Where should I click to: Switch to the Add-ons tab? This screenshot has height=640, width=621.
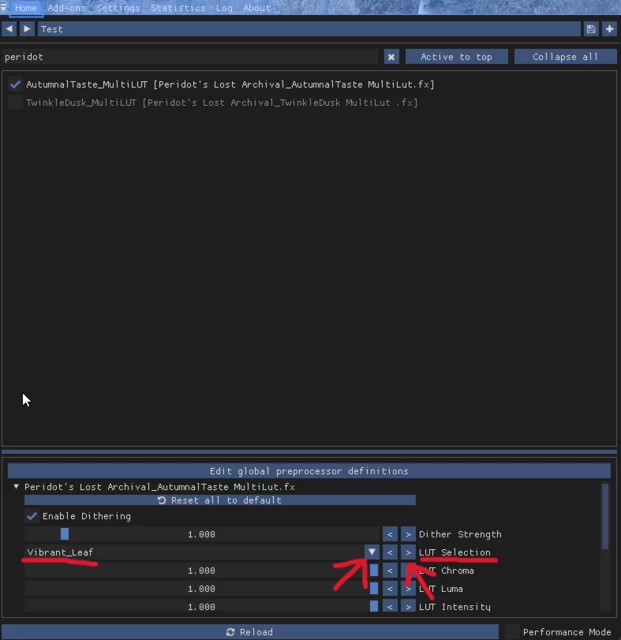tap(67, 8)
